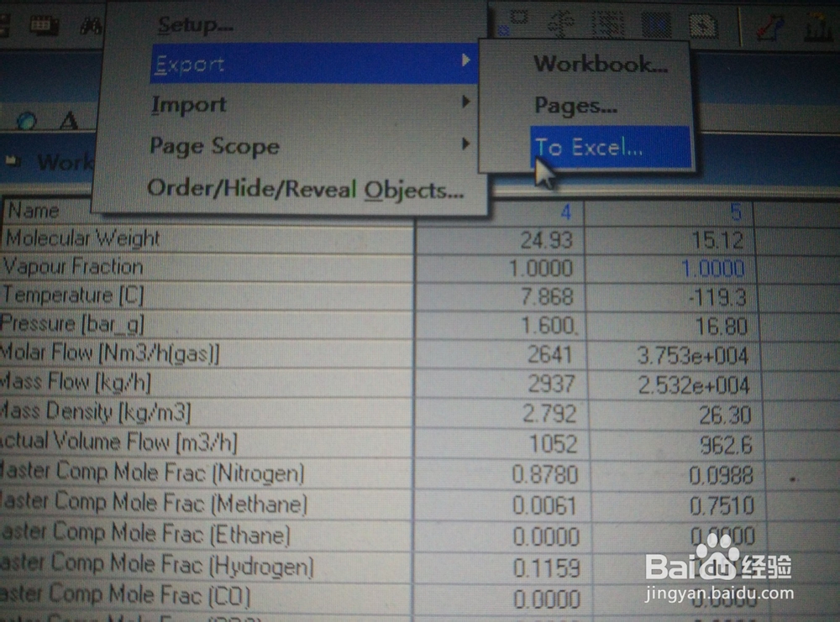
Task: Click the Mass Flow [kg/h] row label
Action: [x=75, y=382]
